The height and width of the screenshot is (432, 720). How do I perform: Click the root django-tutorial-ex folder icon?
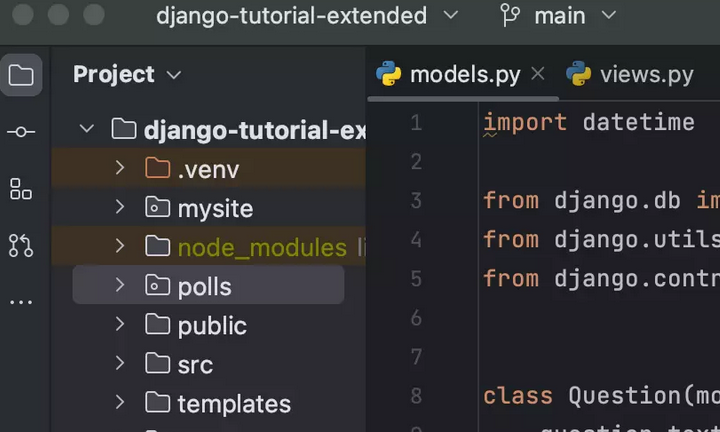point(124,129)
